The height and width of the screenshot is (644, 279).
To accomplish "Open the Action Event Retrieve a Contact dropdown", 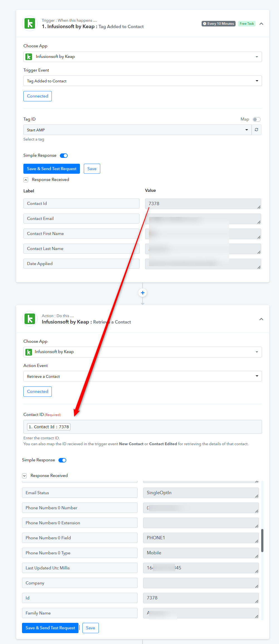I will pyautogui.click(x=143, y=376).
